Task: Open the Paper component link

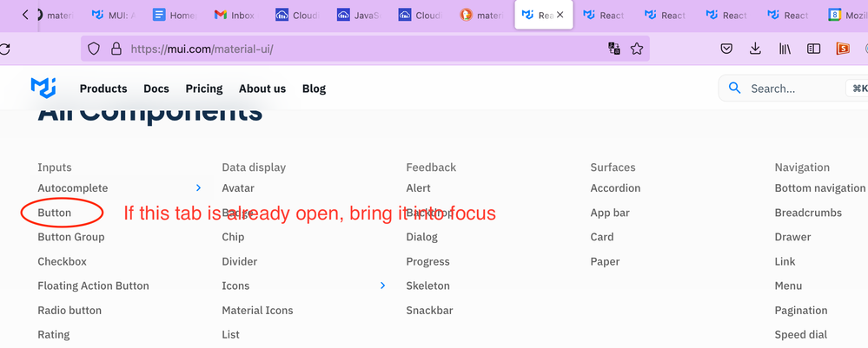Action: click(605, 261)
